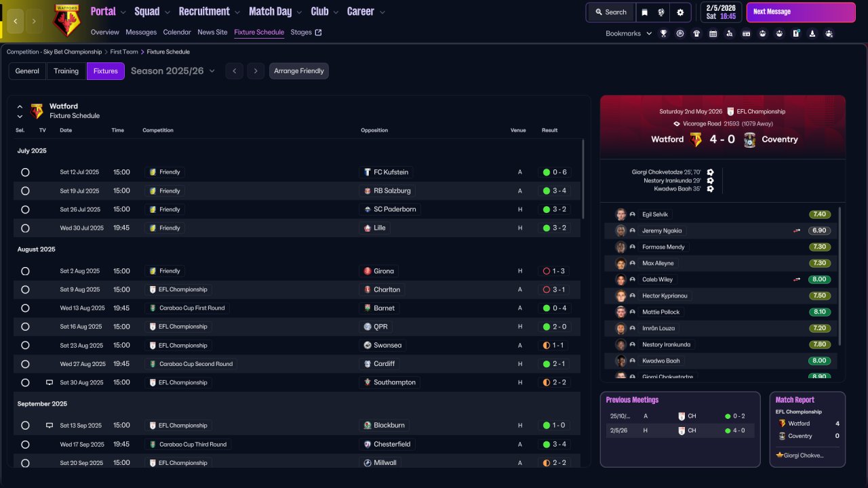Screen dimensions: 868x488
Task: Select the radio button for the Charlton fixture
Action: (25, 289)
